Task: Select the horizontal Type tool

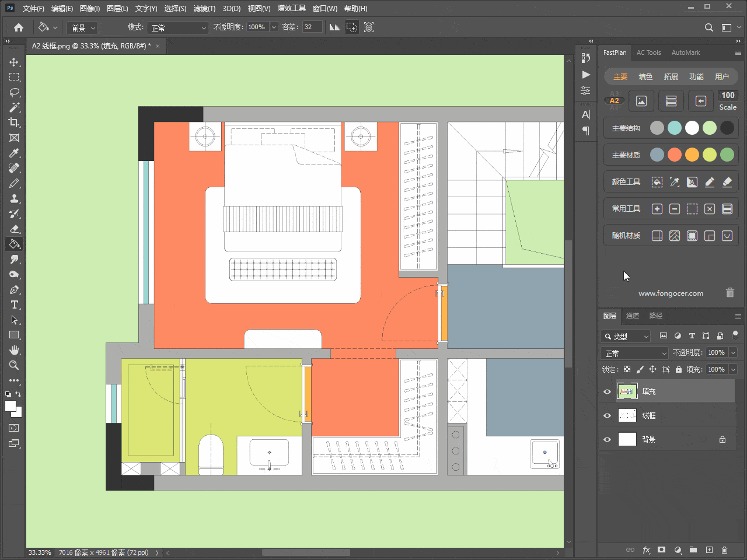Action: click(14, 304)
